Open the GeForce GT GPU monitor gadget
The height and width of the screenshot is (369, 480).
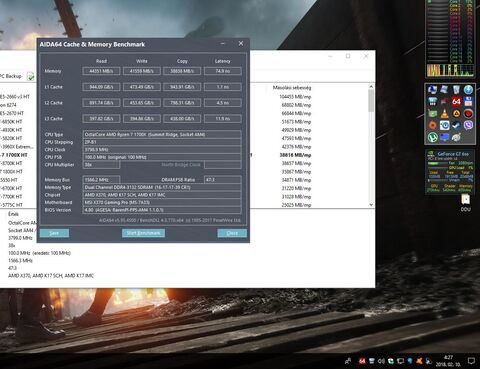[450, 172]
